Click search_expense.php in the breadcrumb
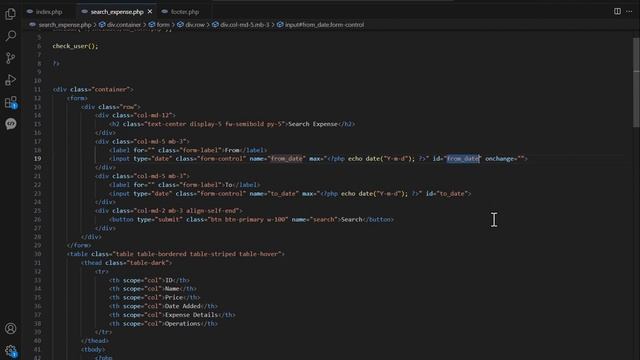 click(64, 25)
